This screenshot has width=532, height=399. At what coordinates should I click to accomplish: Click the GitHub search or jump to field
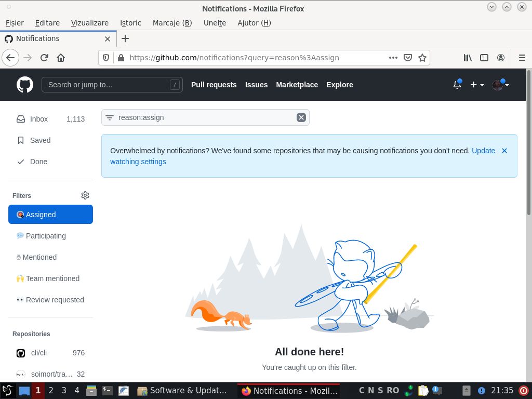(x=112, y=85)
